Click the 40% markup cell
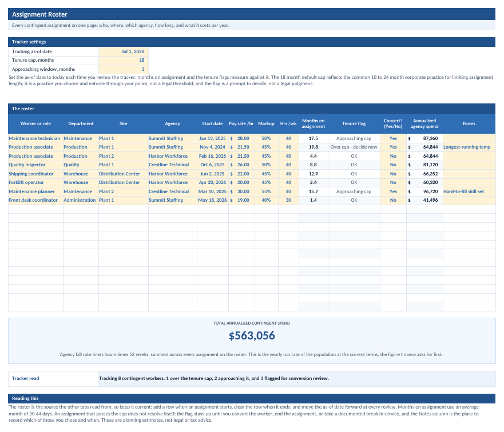504x432 pixels. point(266,200)
